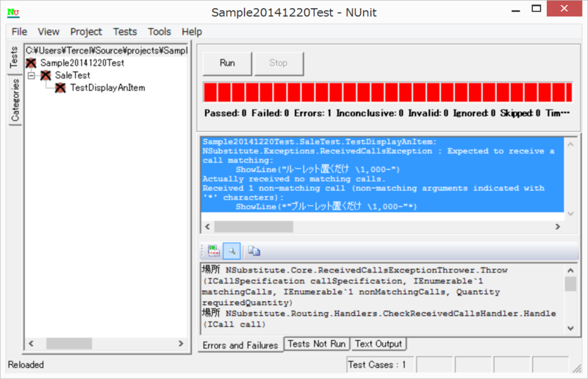Open the Tools menu
Image resolution: width=588 pixels, height=379 pixels.
click(159, 32)
